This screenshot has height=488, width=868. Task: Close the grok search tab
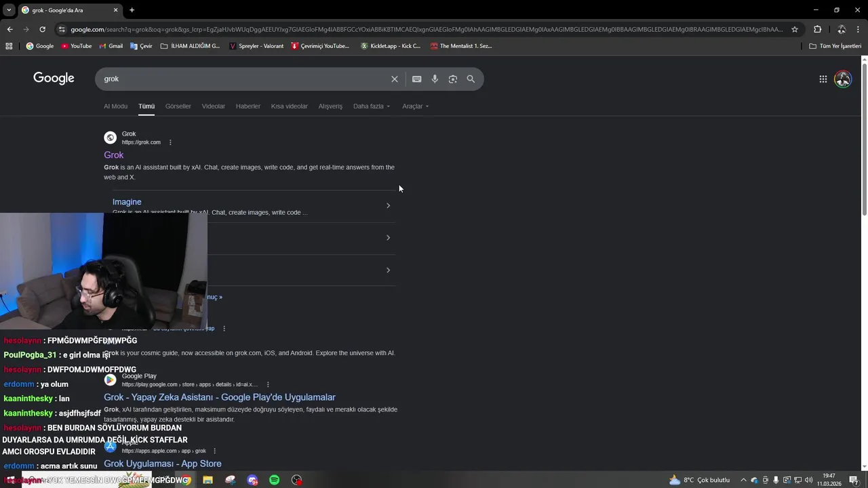pos(115,10)
